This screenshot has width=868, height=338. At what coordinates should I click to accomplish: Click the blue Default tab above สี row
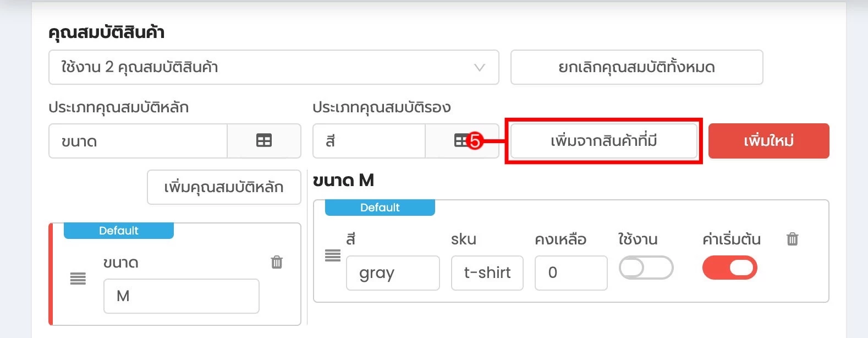(x=380, y=208)
